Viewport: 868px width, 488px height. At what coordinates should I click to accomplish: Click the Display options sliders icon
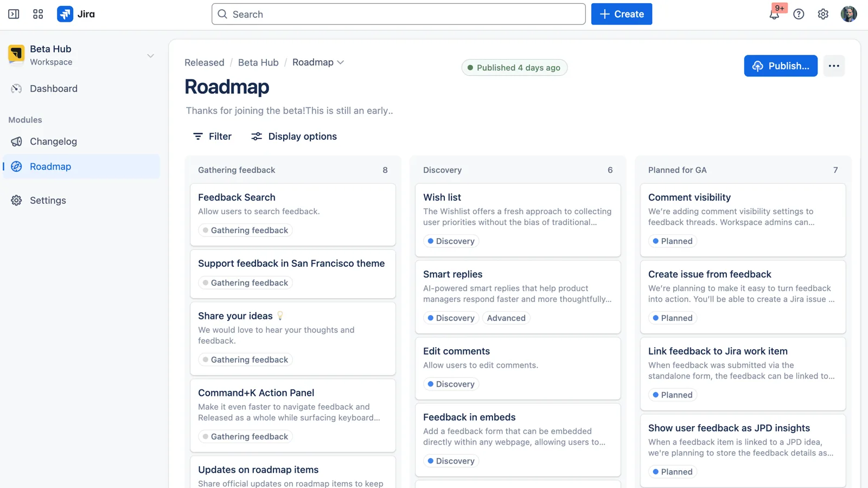coord(257,136)
